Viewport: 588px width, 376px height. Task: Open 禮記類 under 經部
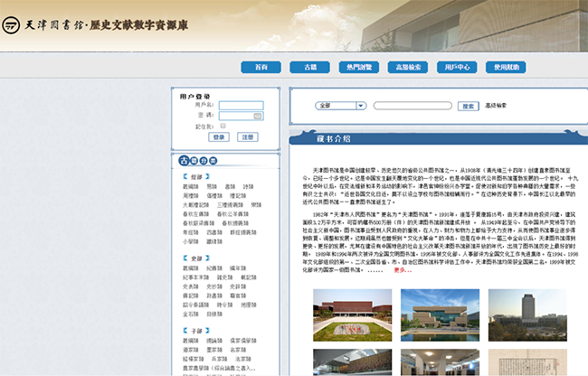(x=238, y=195)
